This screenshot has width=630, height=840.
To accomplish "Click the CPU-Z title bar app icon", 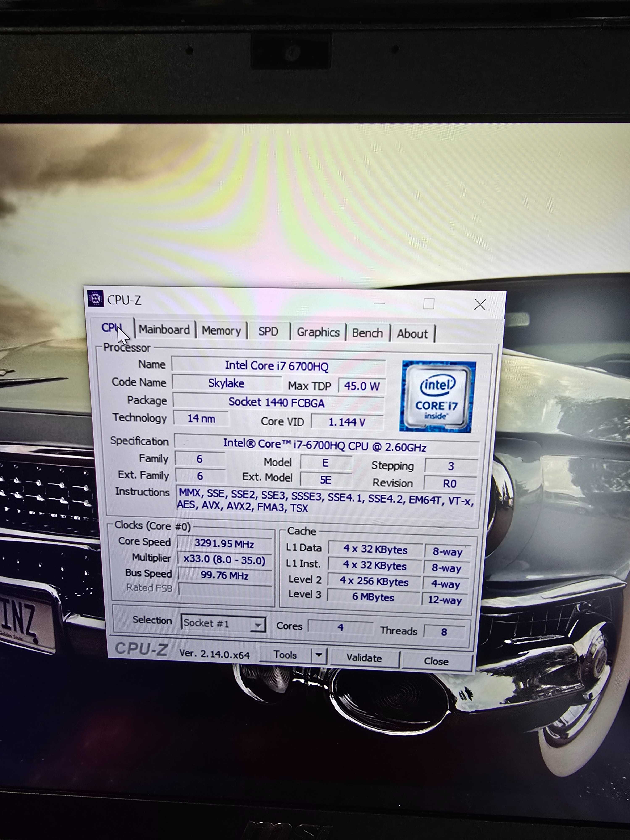I will pos(95,298).
